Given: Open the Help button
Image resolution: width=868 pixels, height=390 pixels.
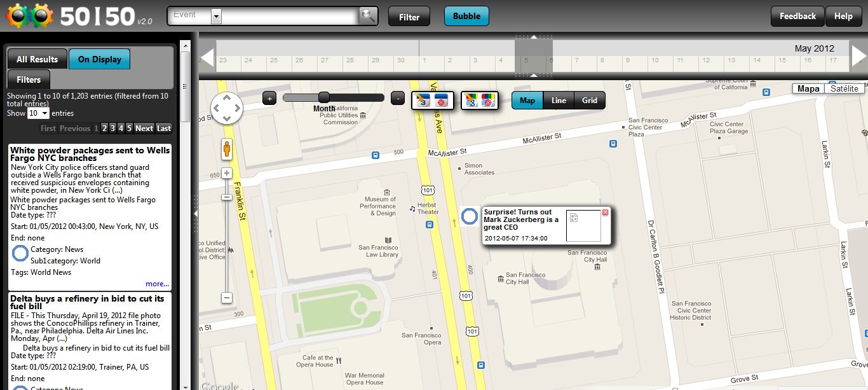Looking at the screenshot, I should [843, 16].
